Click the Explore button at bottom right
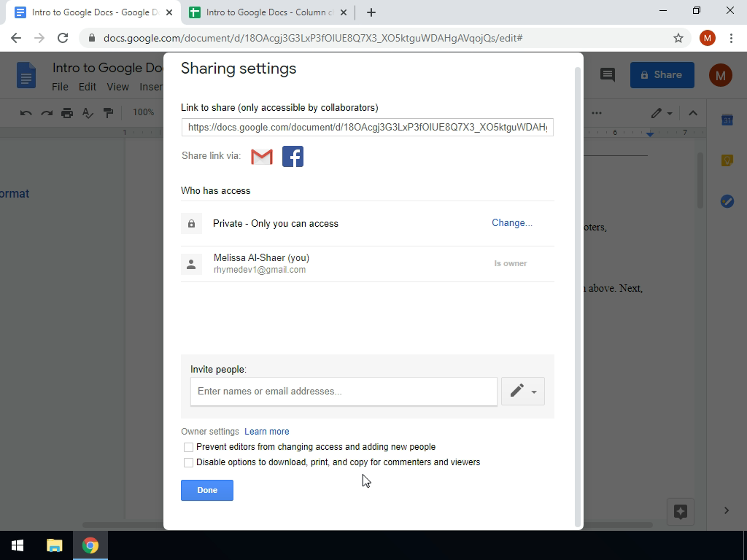 point(681,512)
